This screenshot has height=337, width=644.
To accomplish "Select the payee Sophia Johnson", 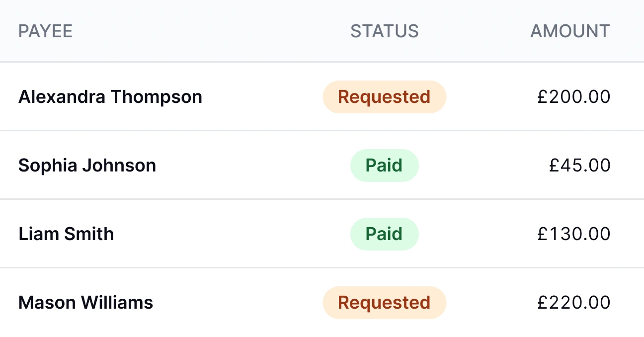I will [x=86, y=165].
